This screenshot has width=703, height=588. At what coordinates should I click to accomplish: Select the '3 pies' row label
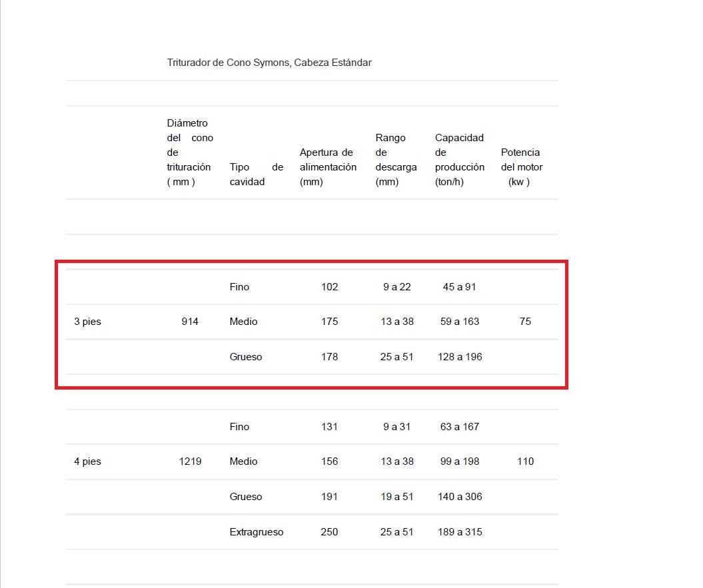(x=87, y=322)
